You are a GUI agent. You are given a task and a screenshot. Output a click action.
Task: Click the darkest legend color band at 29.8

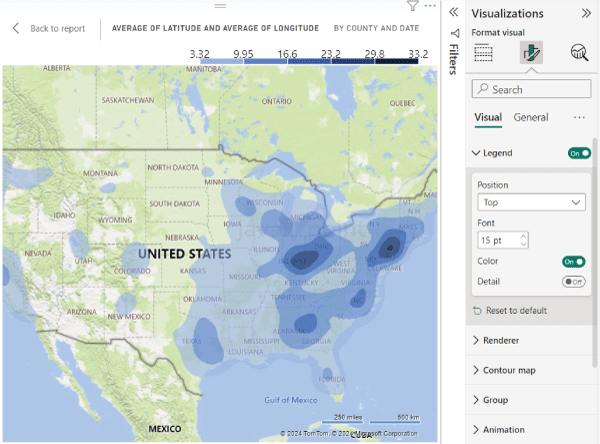[396, 61]
